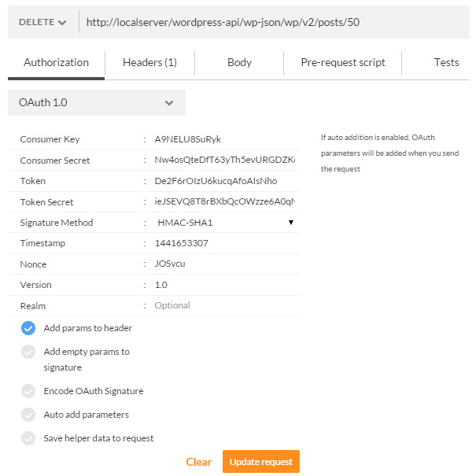Viewport: 472px width, 476px height.
Task: Enable Auto add parameters checkbox
Action: tap(28, 415)
